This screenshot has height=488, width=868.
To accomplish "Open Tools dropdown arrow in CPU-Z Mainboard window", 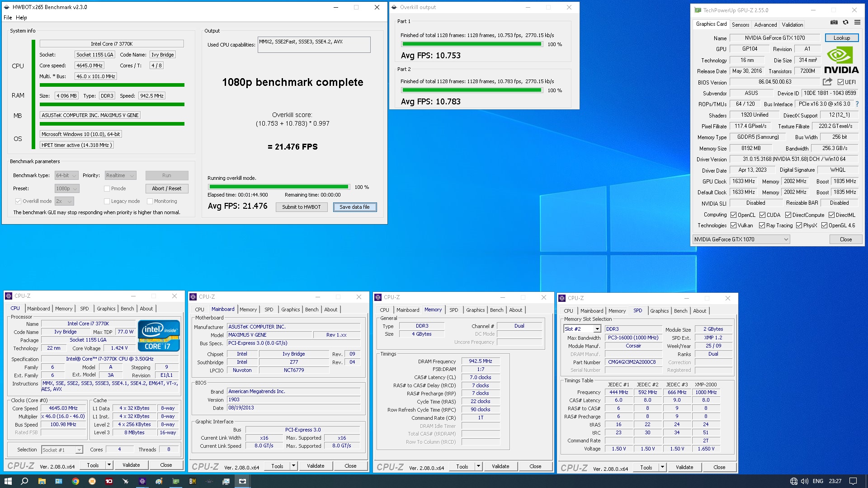I will [x=293, y=466].
